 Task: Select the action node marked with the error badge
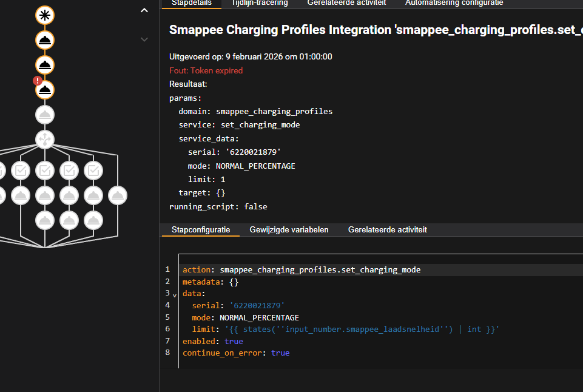45,90
